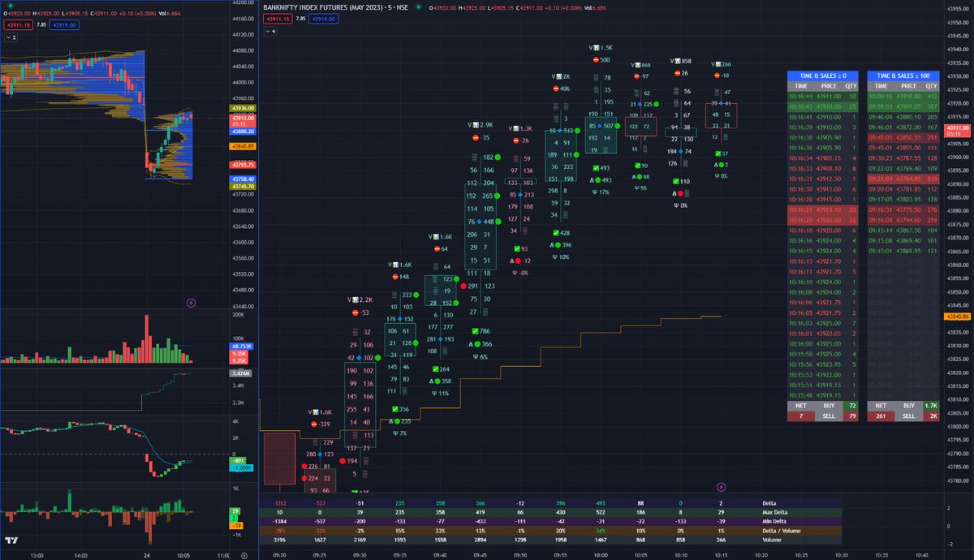Expand the "2" chevron dropdown in the top-left panel
This screenshot has height=560, width=974.
10,37
